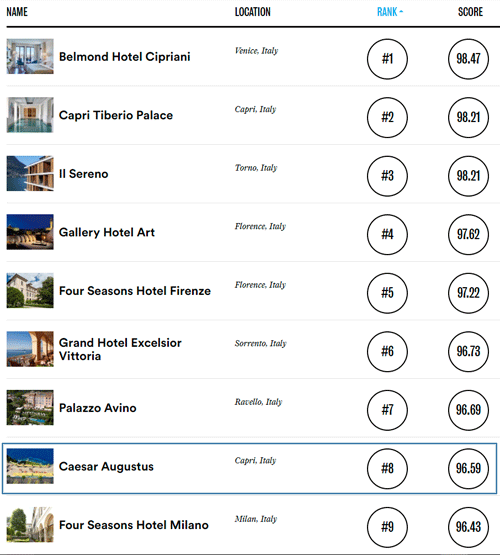Click the NAME column header

point(17,12)
